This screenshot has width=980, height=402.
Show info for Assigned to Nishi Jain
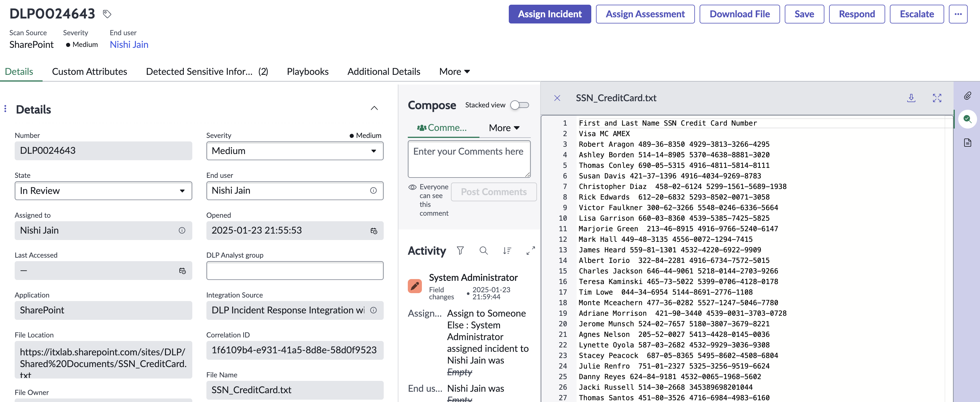tap(182, 230)
